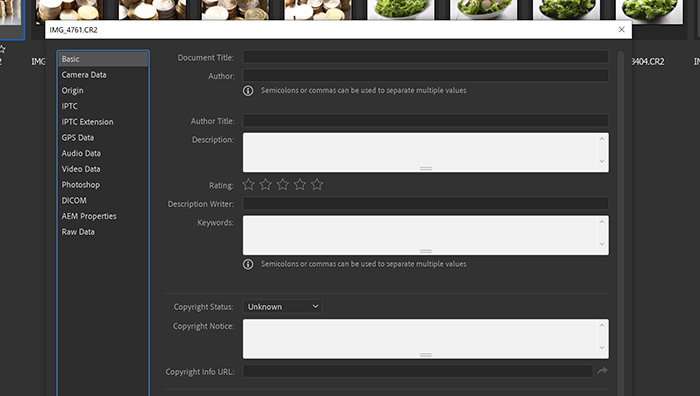View the Raw Data section

78,232
